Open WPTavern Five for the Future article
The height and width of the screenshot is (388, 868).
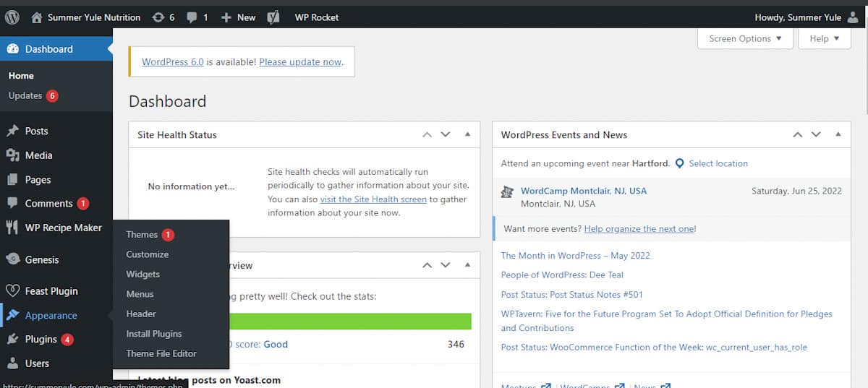pyautogui.click(x=666, y=321)
